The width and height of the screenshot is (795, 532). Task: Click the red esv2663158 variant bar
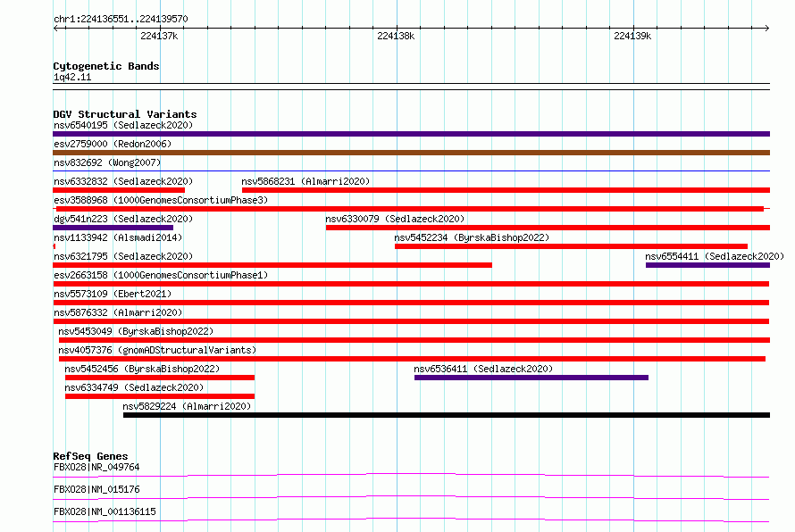click(x=411, y=284)
